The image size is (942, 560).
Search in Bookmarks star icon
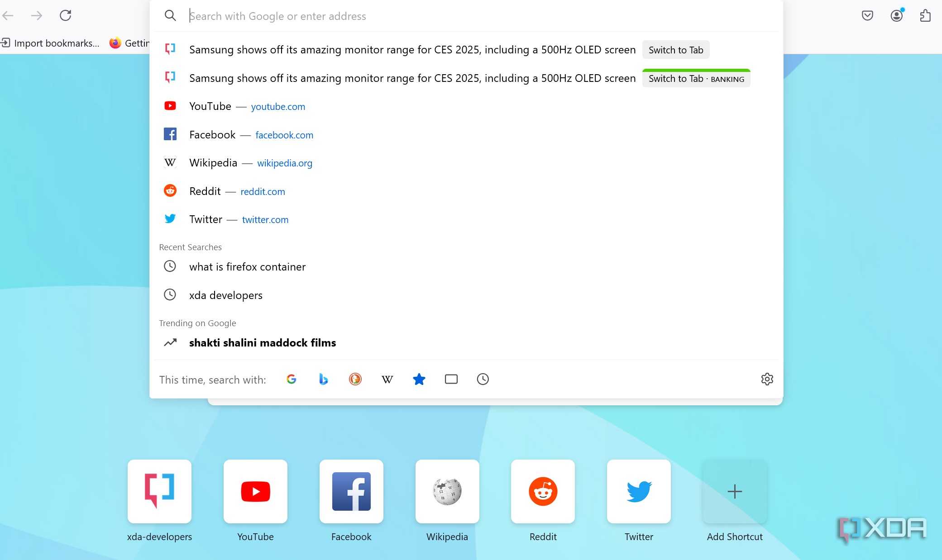pos(419,379)
